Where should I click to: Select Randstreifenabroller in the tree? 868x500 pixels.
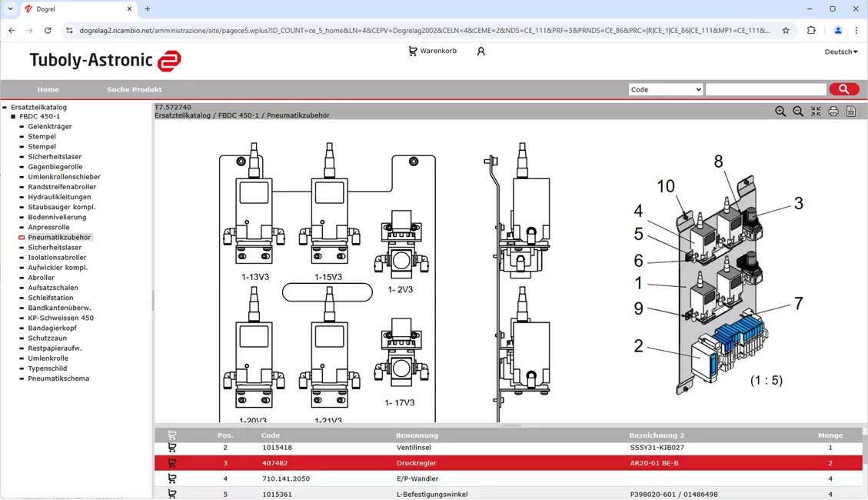click(x=62, y=187)
